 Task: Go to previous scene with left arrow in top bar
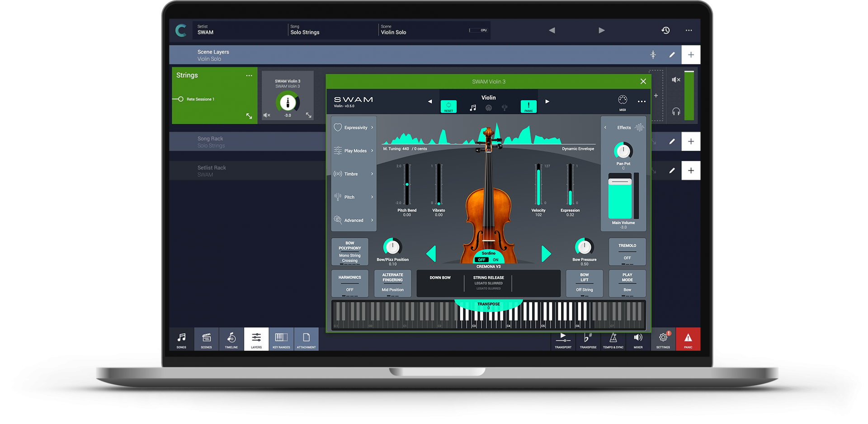pyautogui.click(x=552, y=30)
